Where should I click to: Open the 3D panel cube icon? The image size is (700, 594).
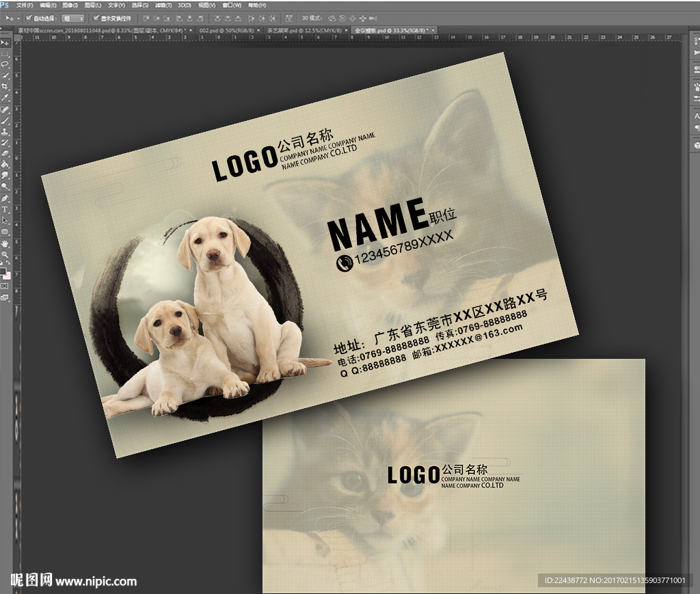[697, 145]
